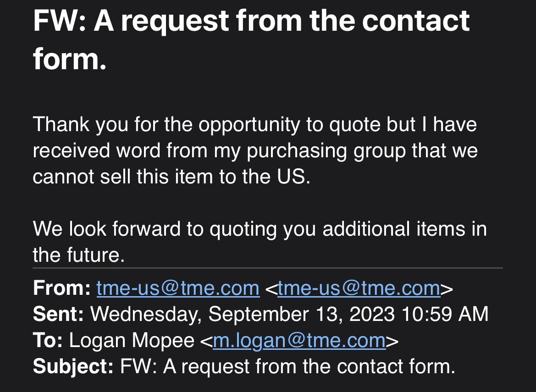Click the sent time '10:59 AM'

tap(445, 314)
